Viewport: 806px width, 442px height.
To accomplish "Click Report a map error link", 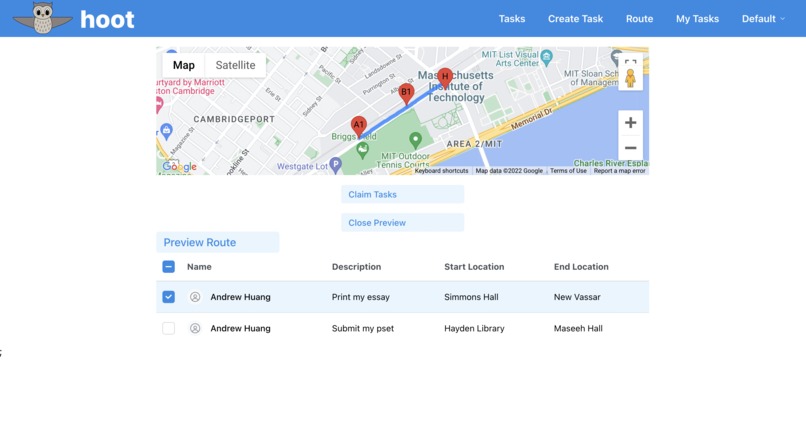I will [x=619, y=171].
